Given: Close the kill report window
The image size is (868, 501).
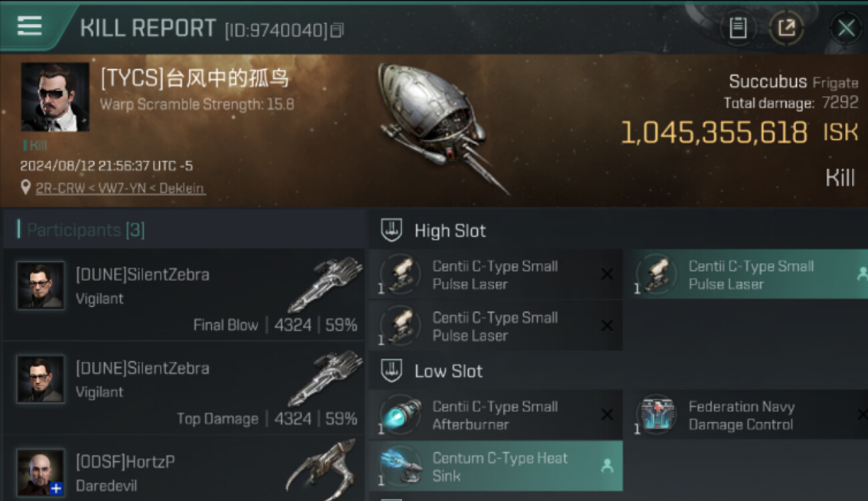Looking at the screenshot, I should [846, 28].
